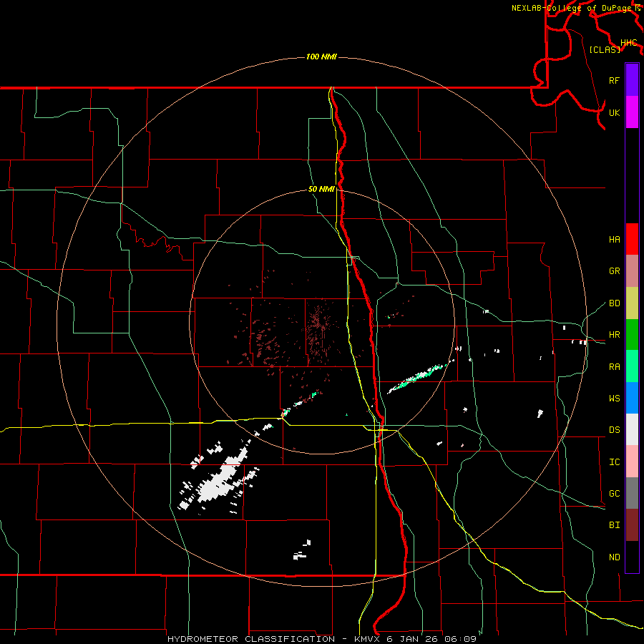
Task: Click the UK magenta legend swatch
Action: pyautogui.click(x=632, y=112)
